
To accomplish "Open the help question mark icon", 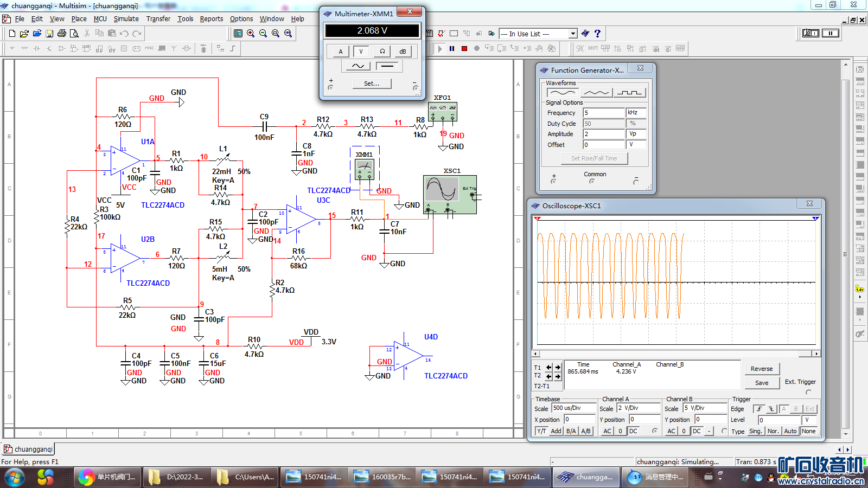I will (x=597, y=34).
